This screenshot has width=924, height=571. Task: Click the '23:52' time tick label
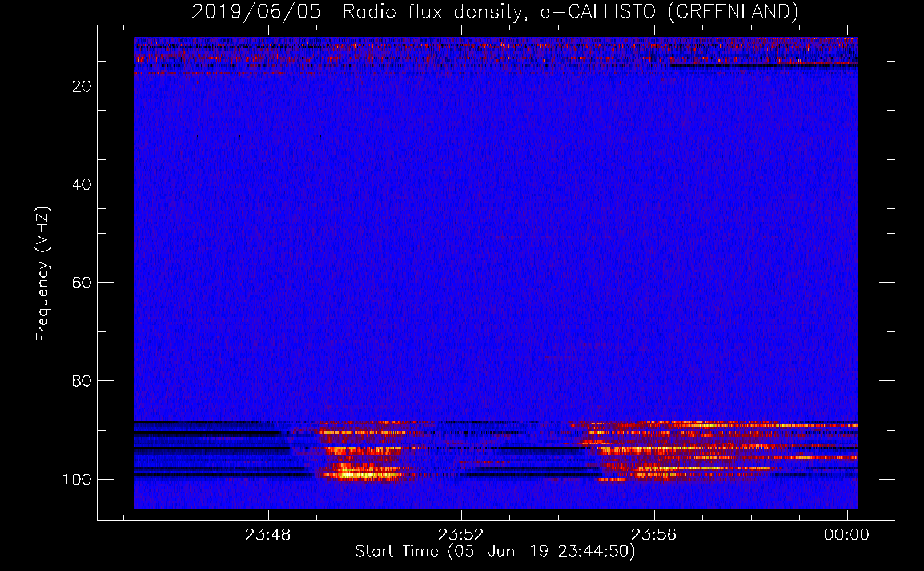point(461,535)
